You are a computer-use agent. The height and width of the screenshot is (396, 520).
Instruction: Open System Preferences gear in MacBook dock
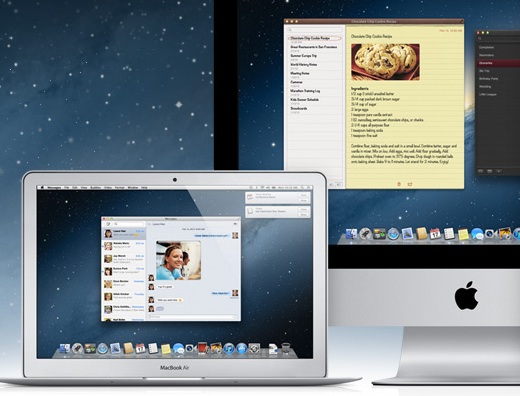254,349
